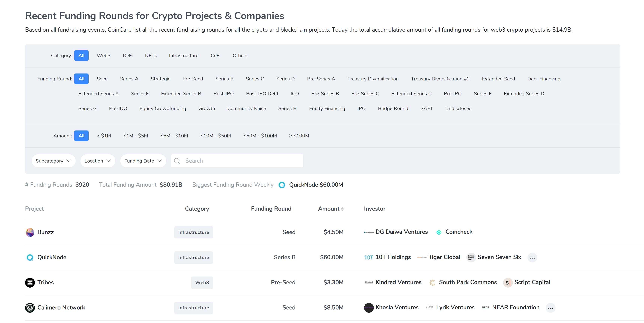Click the QuickNode logo in table row
644x323 pixels.
coord(30,257)
